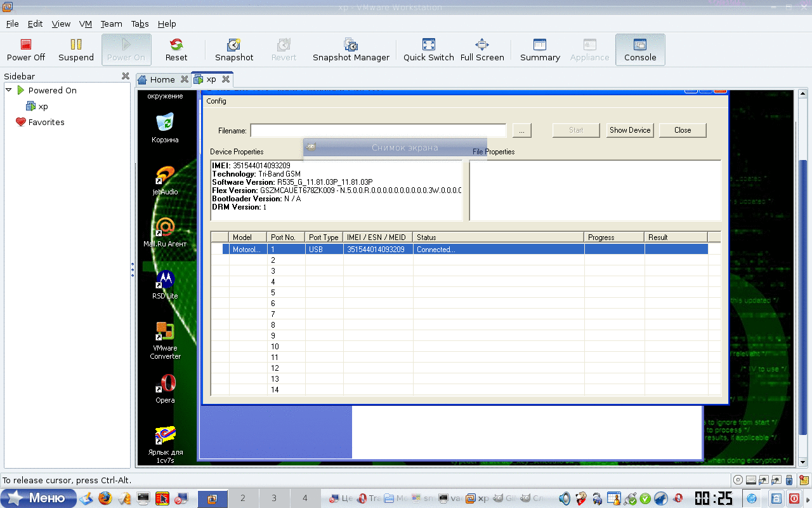Click the VMware Converter desktop icon
Screen dimensions: 812x508
(165, 340)
